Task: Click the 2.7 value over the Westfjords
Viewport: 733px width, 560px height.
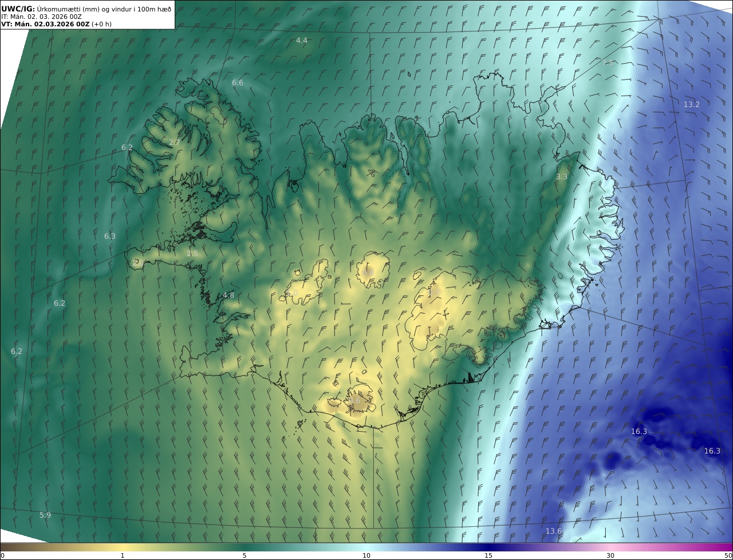Action: pyautogui.click(x=175, y=142)
